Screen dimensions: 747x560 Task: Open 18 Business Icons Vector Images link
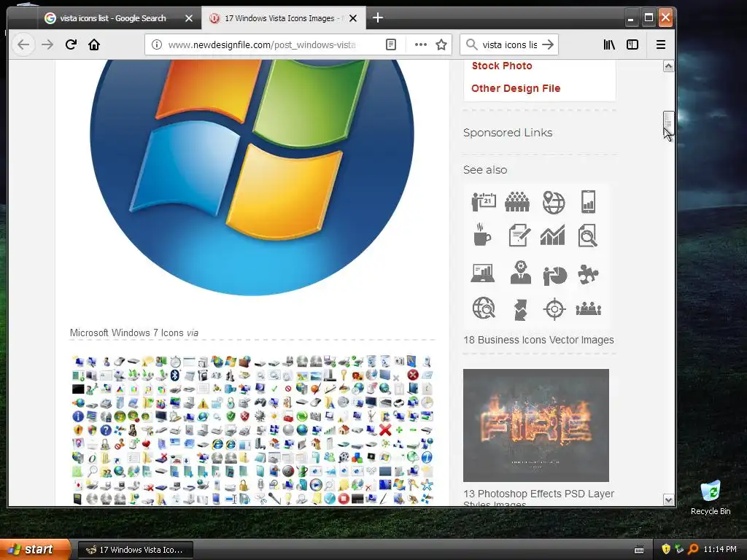click(538, 340)
